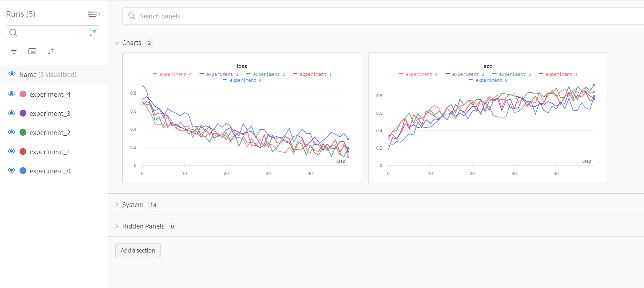Click the magnifier icon in Search panels

click(x=132, y=16)
